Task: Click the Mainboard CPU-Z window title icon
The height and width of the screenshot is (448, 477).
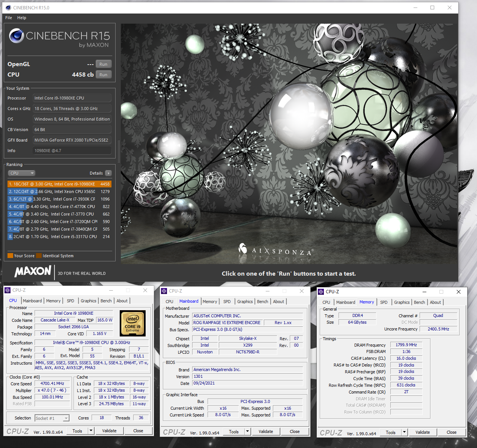Action: pos(164,291)
